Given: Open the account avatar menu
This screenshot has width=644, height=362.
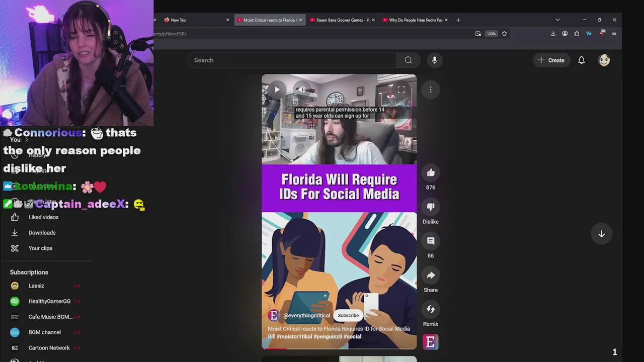Looking at the screenshot, I should [604, 60].
